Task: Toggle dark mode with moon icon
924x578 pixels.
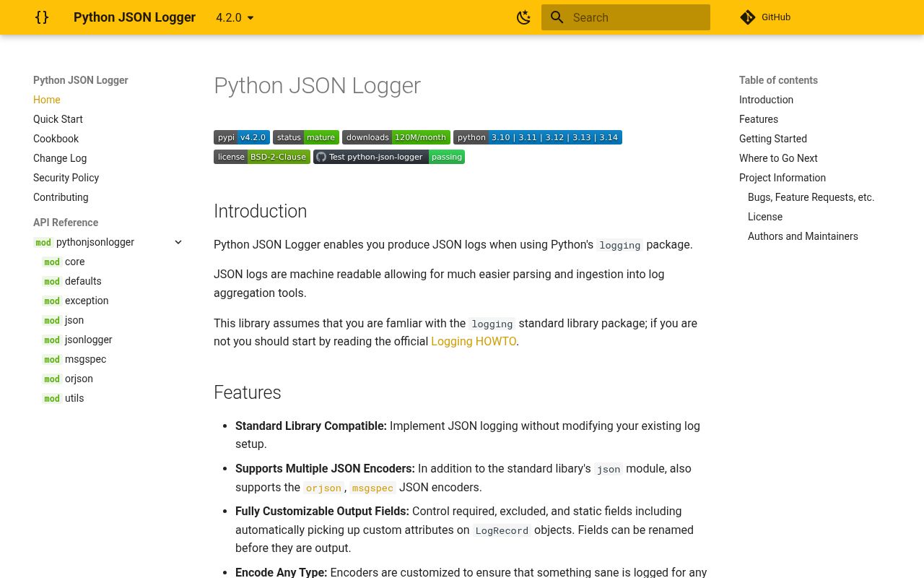Action: pyautogui.click(x=524, y=17)
